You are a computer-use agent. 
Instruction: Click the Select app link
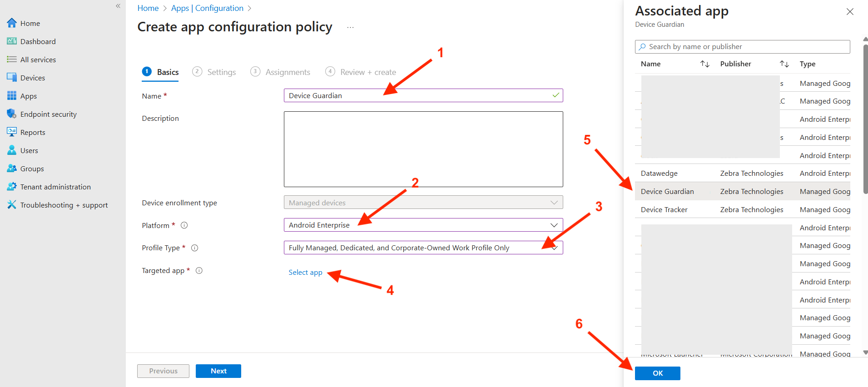click(x=305, y=273)
